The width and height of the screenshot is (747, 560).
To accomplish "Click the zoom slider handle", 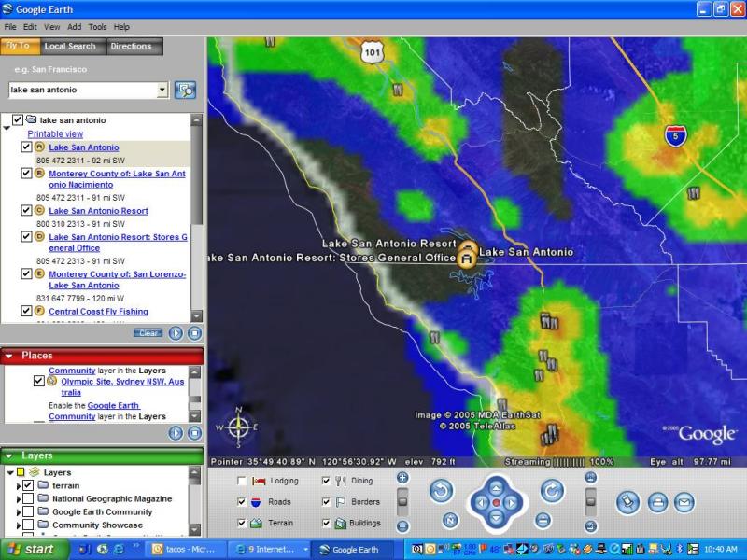I will point(402,501).
